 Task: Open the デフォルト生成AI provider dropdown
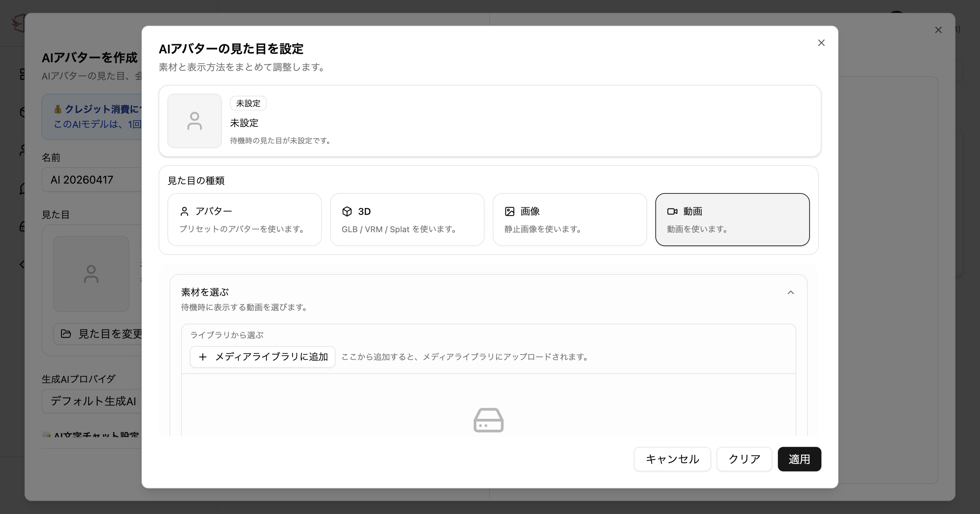coord(92,401)
